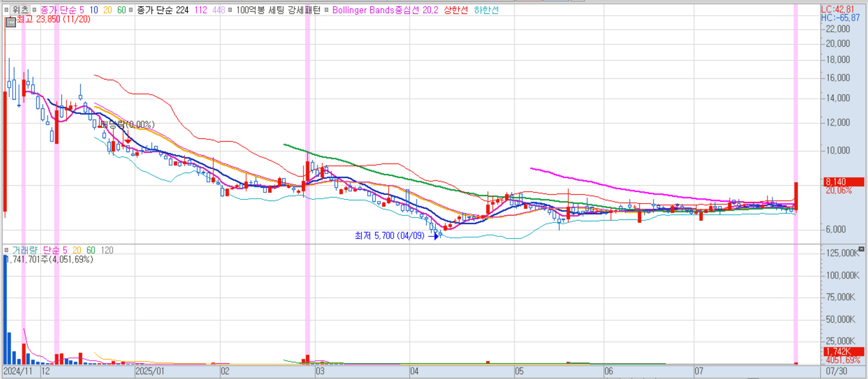Image resolution: width=868 pixels, height=379 pixels.
Task: Click the green 60 volume average period
Action: (x=91, y=250)
